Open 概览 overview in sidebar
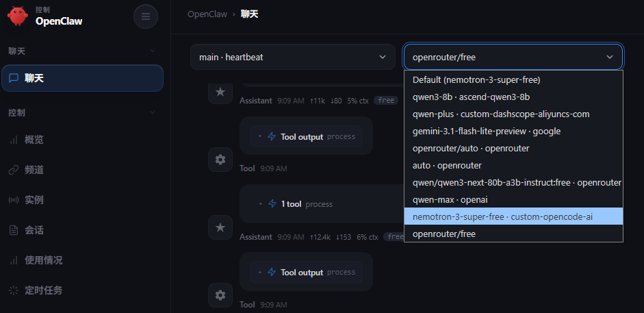The height and width of the screenshot is (313, 644). pos(34,140)
